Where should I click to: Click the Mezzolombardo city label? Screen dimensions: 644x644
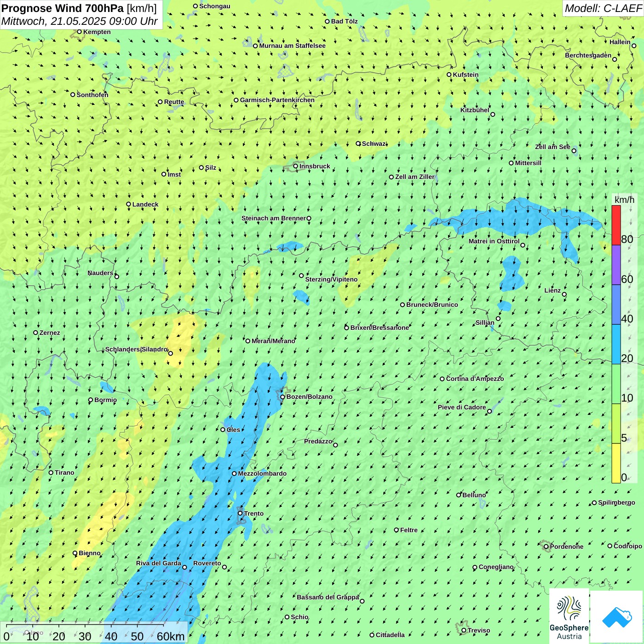point(262,473)
